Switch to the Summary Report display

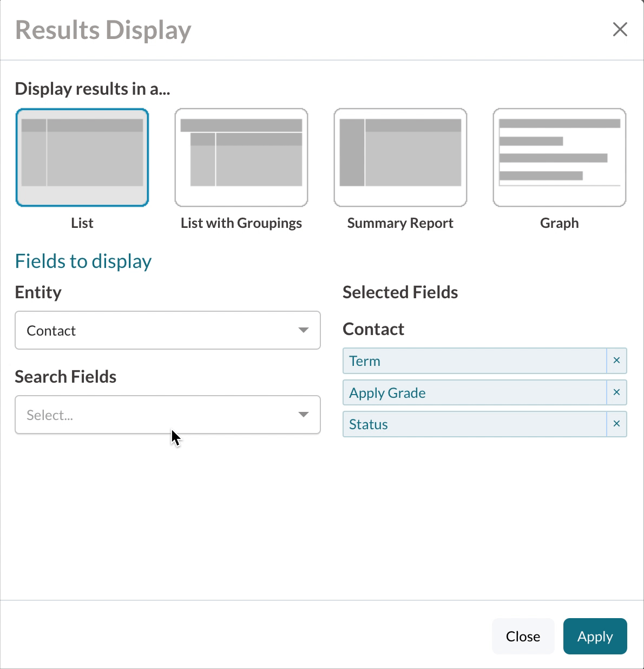400,157
